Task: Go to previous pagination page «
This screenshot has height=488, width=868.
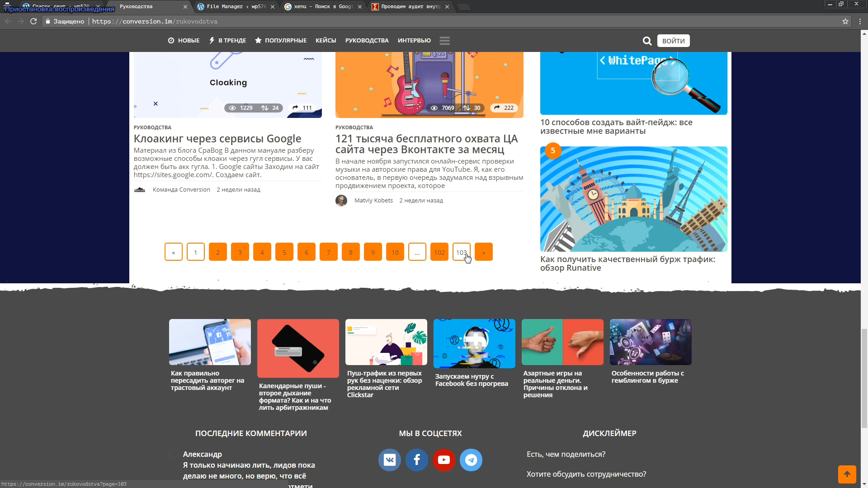Action: click(x=174, y=252)
